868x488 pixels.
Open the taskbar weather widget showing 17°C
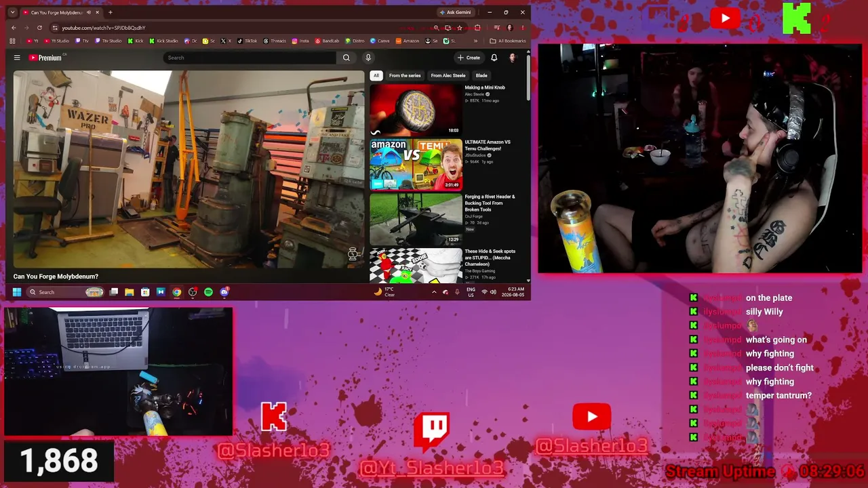point(384,292)
